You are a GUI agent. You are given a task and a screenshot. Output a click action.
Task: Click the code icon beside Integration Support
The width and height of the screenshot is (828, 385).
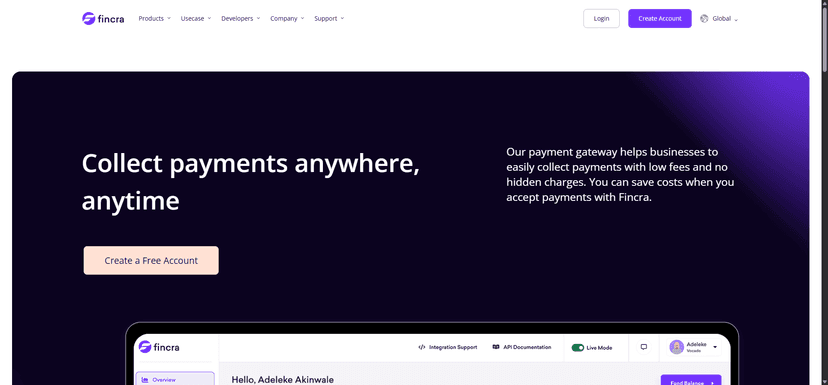point(421,348)
